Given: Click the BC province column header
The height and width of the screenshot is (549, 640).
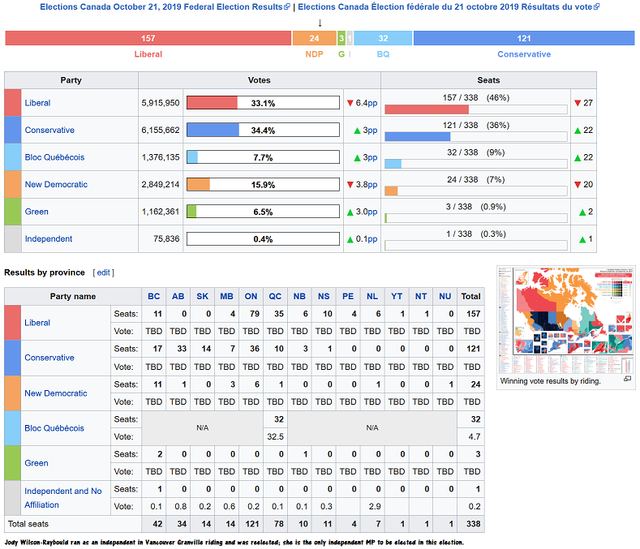Looking at the screenshot, I should 154,296.
